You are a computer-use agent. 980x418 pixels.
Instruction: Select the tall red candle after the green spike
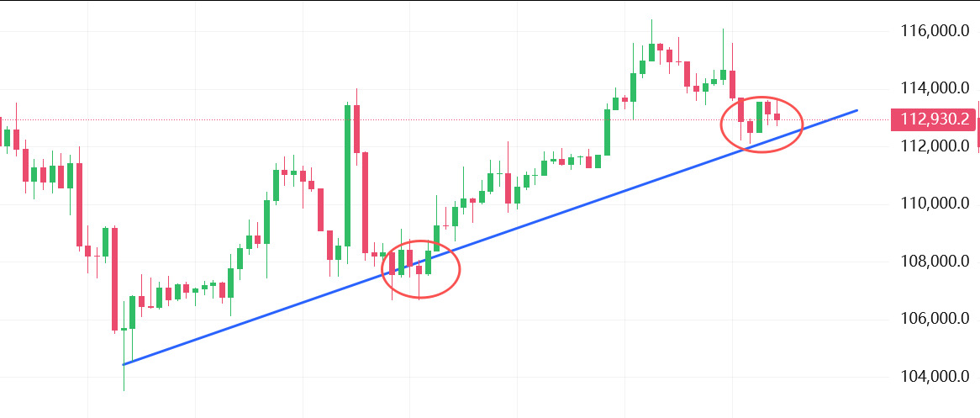pyautogui.click(x=356, y=129)
